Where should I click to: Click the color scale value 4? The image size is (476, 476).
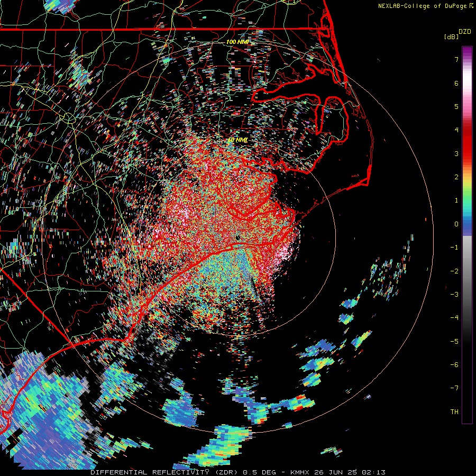pos(456,130)
